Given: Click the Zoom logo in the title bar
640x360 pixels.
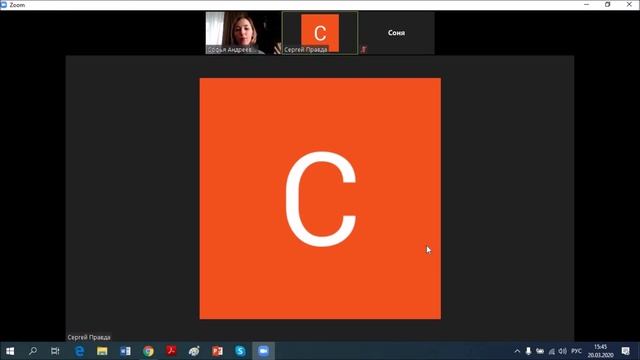Looking at the screenshot, I should 4,5.
